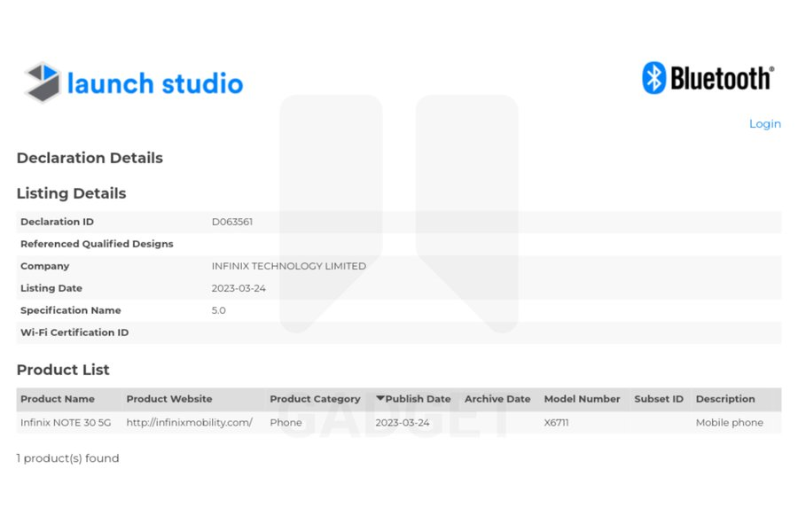Select specification name value 5.0

click(x=218, y=310)
